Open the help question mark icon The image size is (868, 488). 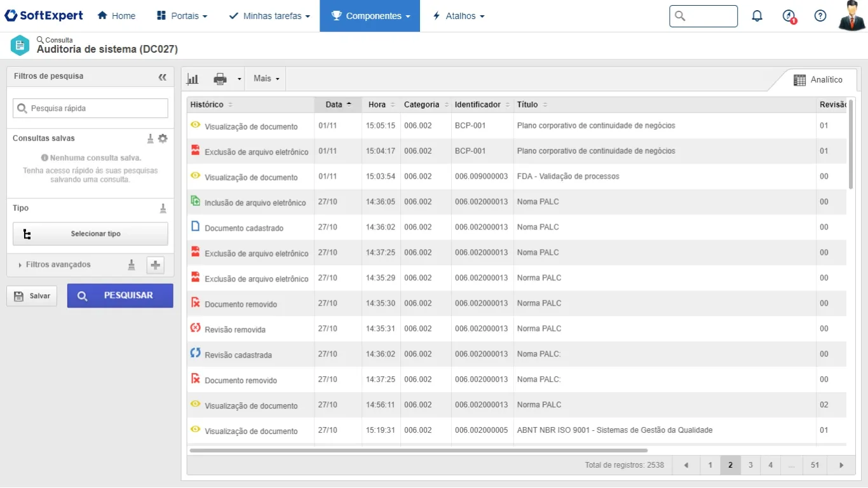[x=820, y=16]
